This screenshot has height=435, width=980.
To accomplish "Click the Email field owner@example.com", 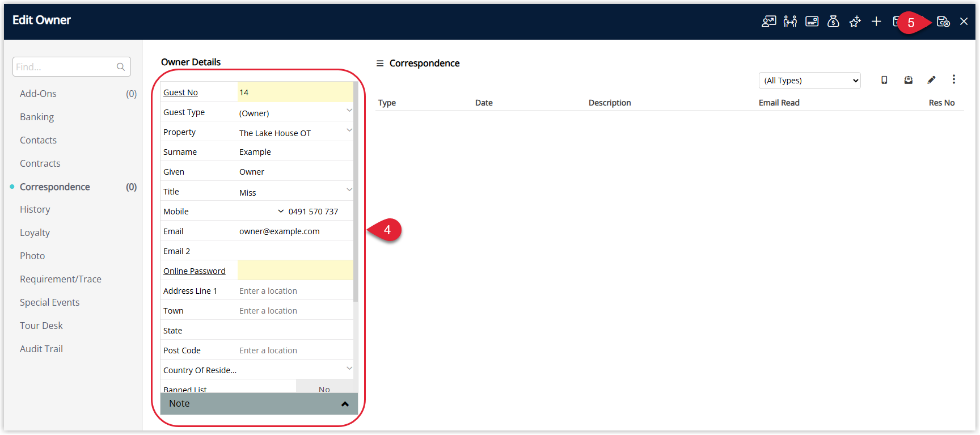I will pyautogui.click(x=295, y=231).
